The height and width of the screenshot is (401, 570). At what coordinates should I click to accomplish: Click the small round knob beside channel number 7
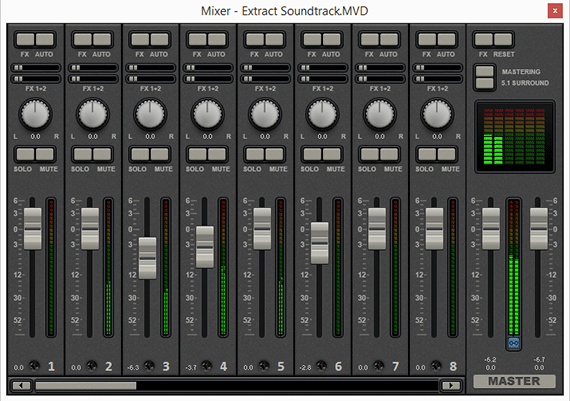click(x=379, y=366)
